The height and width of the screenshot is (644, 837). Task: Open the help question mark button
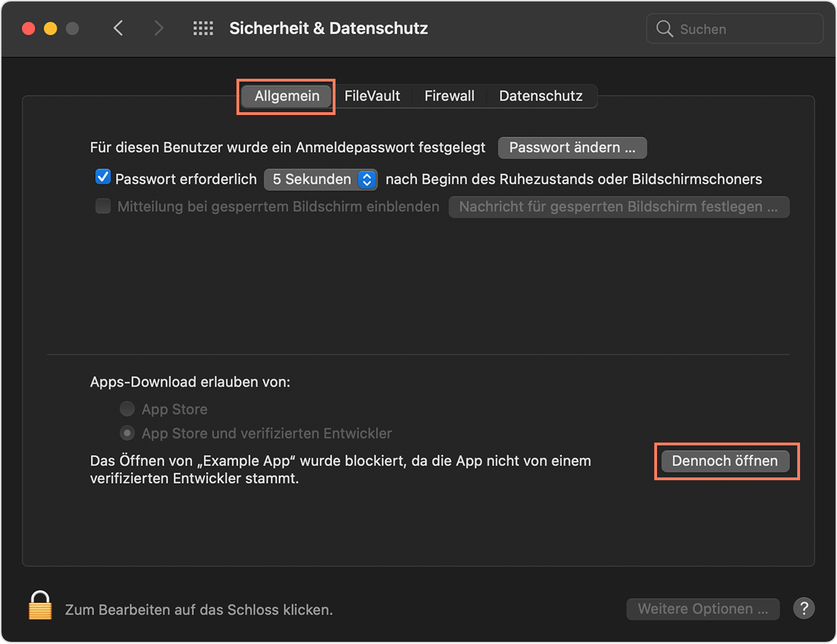pyautogui.click(x=804, y=608)
